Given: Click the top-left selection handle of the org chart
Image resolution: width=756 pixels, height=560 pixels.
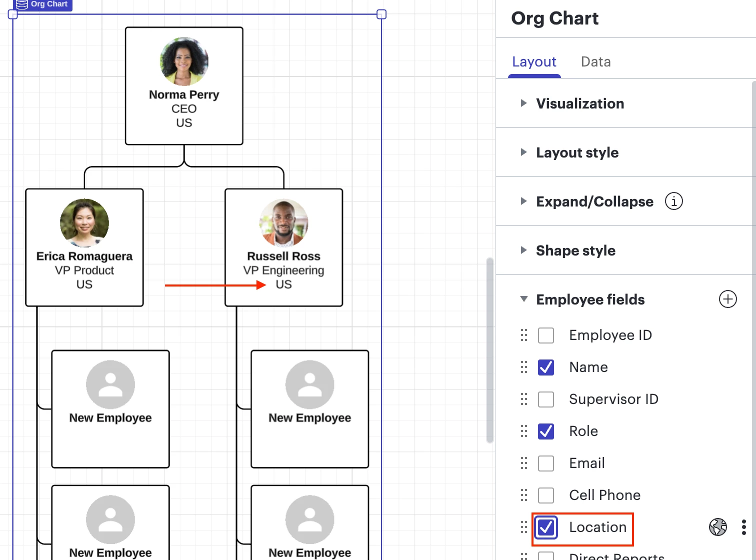Looking at the screenshot, I should pos(13,14).
